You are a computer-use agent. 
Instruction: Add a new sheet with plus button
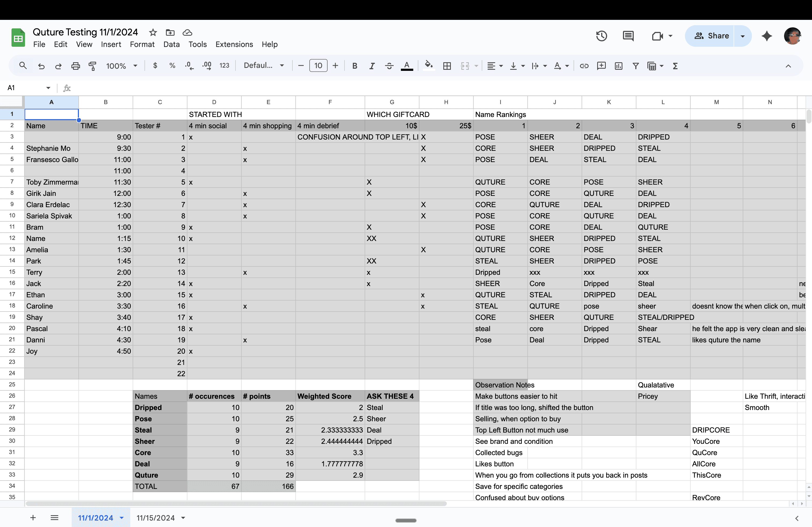(33, 518)
